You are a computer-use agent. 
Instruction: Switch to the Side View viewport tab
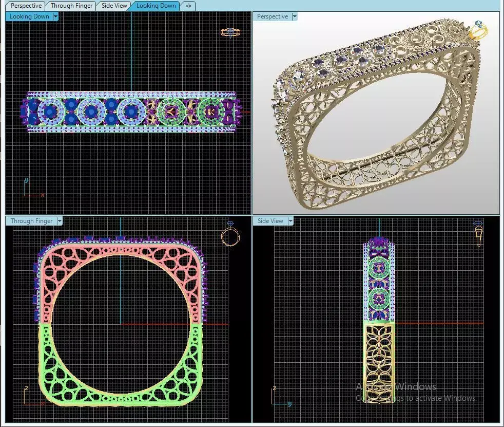point(114,6)
